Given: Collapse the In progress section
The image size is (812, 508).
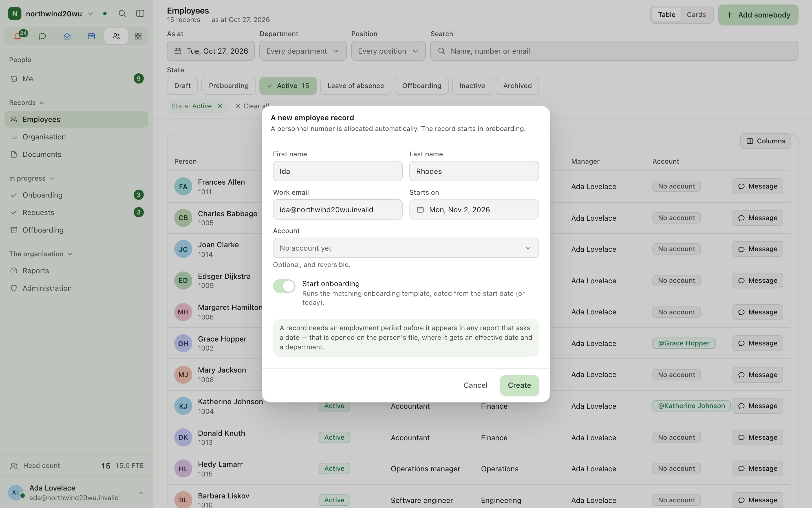Looking at the screenshot, I should coord(32,178).
